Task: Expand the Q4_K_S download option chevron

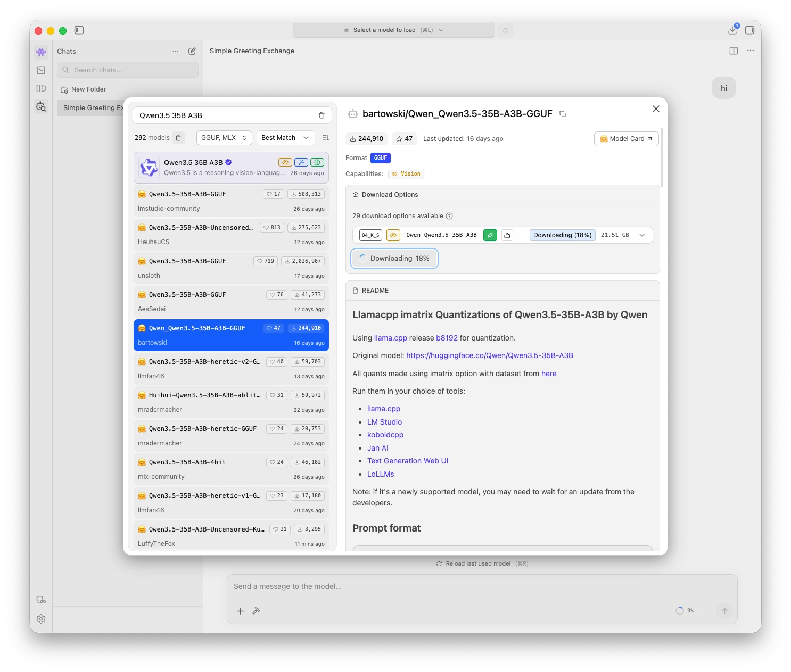Action: pos(642,235)
